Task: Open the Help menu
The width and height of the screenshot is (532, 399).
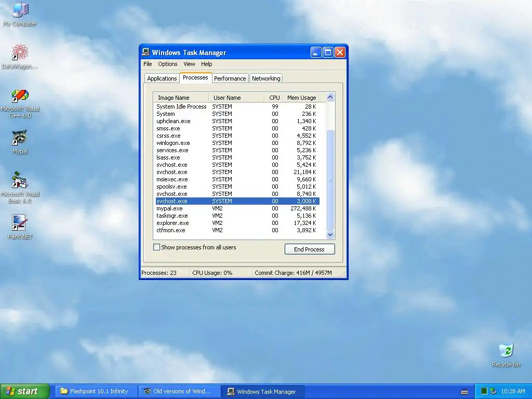Action: (206, 64)
